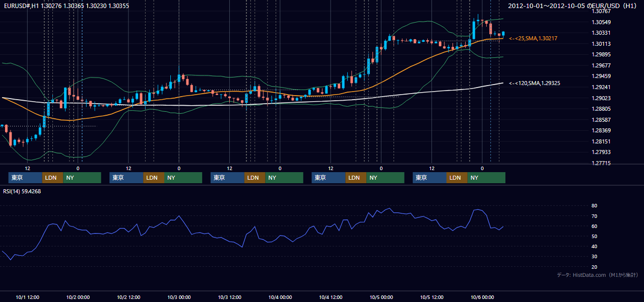Click the 10/5 12:00 time label
Screen dimensions: 644x302
coord(431,297)
